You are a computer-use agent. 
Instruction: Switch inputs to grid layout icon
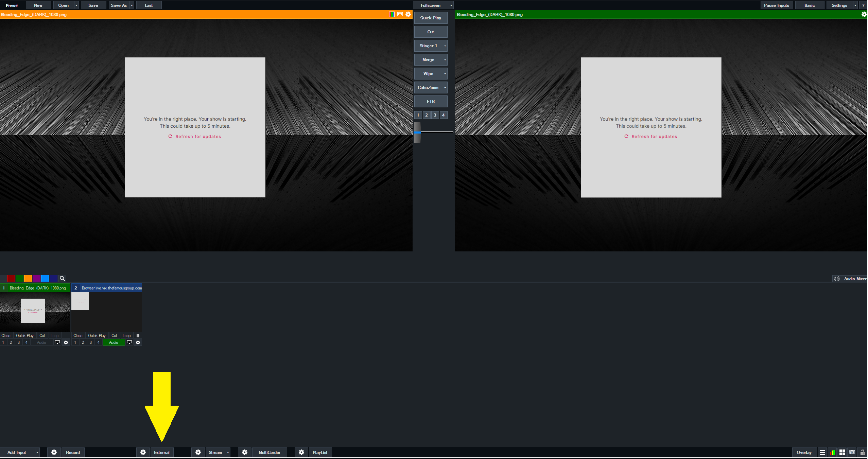coord(842,452)
